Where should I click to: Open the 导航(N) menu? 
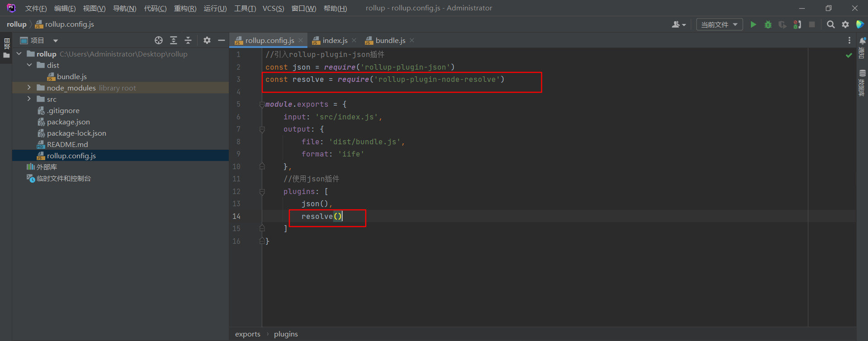(x=124, y=8)
